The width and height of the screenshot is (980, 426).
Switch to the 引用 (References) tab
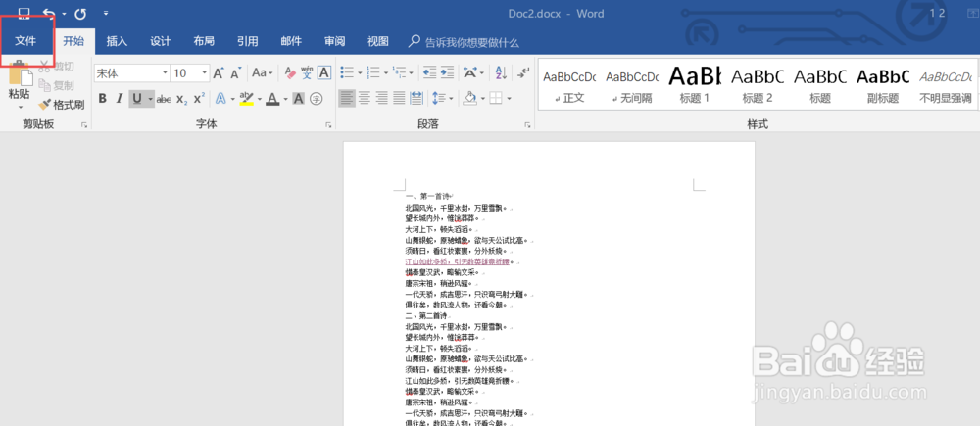coord(248,41)
